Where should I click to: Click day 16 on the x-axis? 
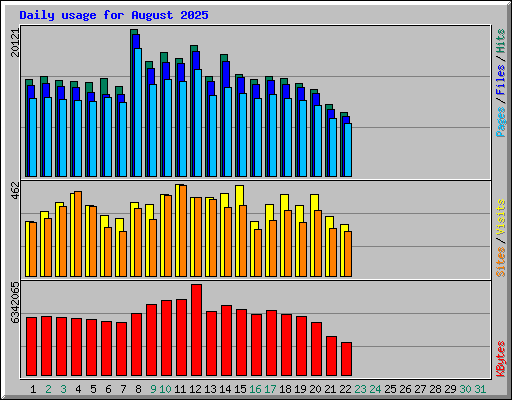click(255, 389)
